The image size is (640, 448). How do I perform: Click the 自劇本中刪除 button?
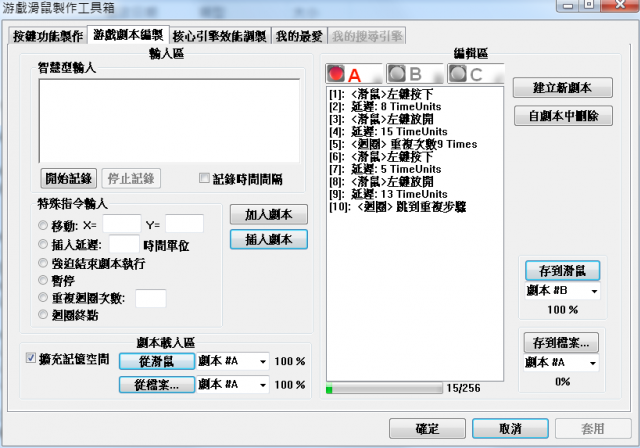563,116
